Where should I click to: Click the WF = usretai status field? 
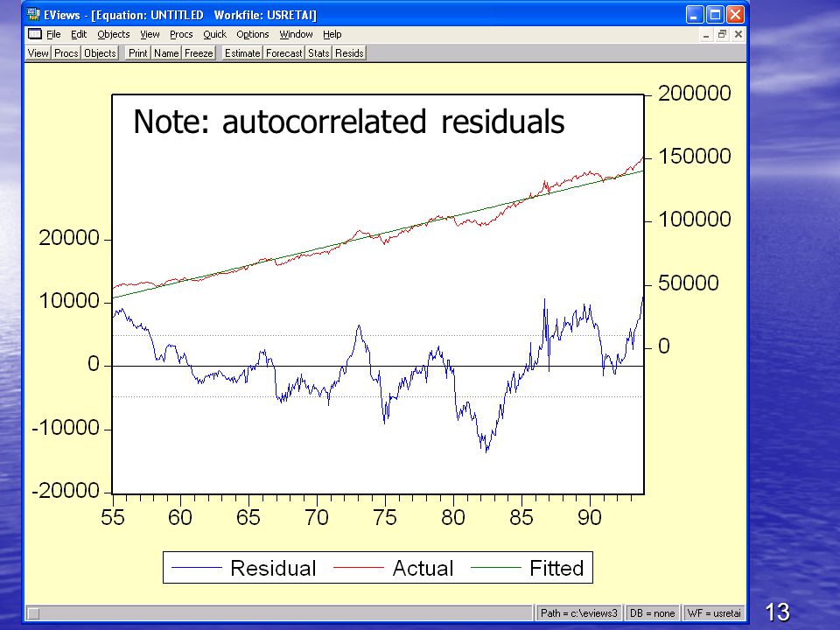[x=714, y=612]
